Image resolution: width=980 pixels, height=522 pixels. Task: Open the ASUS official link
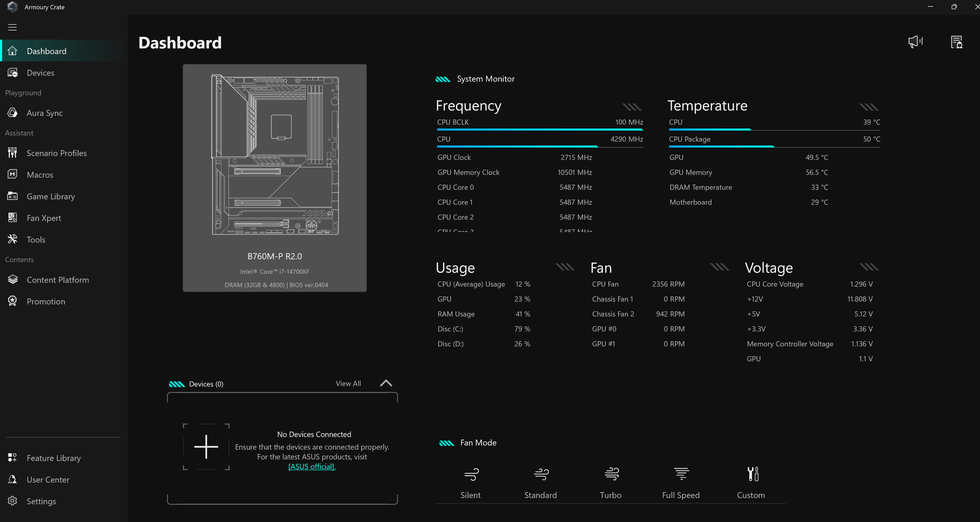coord(312,466)
